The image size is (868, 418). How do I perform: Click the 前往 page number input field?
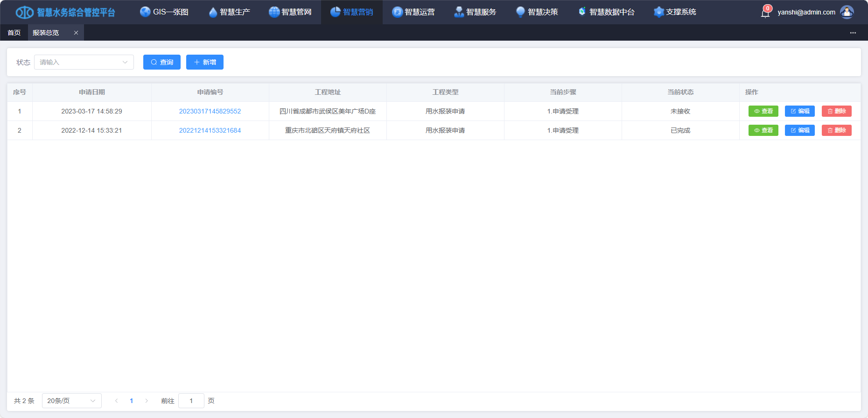[191, 401]
